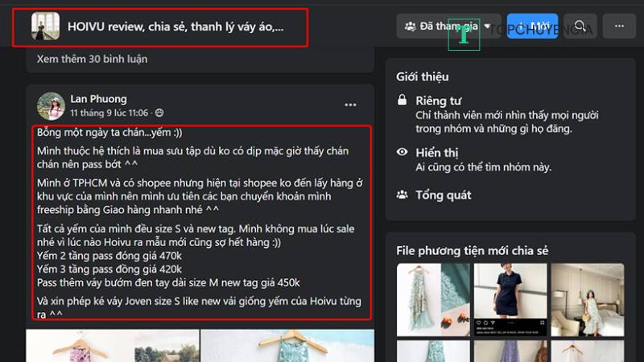
Task: Open post options menu on Lan Phuong's post
Action: [x=350, y=105]
